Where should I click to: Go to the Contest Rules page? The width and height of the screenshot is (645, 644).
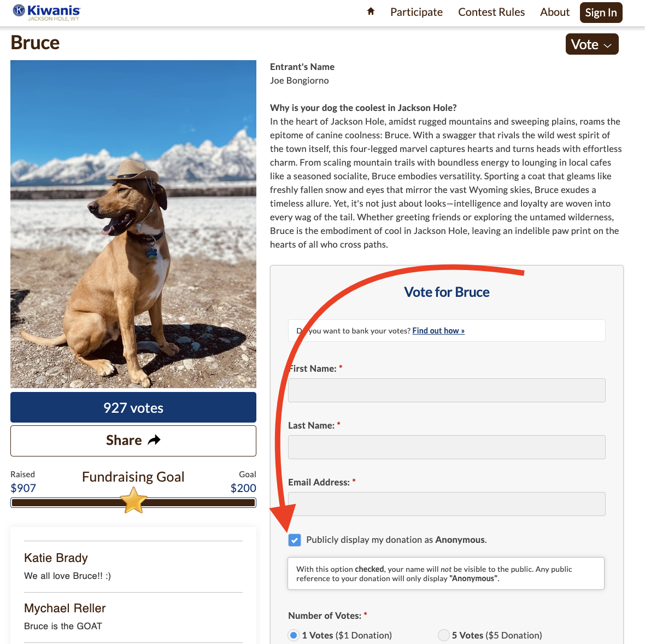(491, 12)
